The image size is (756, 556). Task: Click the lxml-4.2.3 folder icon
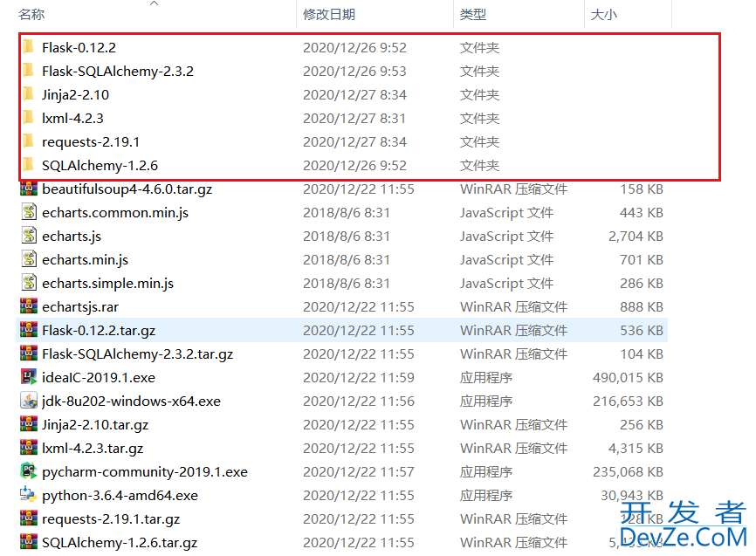coord(29,118)
